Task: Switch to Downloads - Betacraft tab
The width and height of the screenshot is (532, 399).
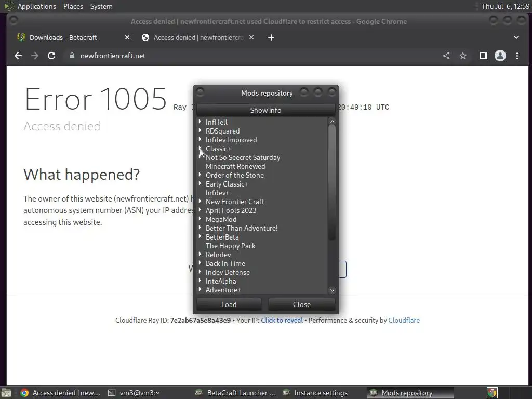Action: coord(73,37)
